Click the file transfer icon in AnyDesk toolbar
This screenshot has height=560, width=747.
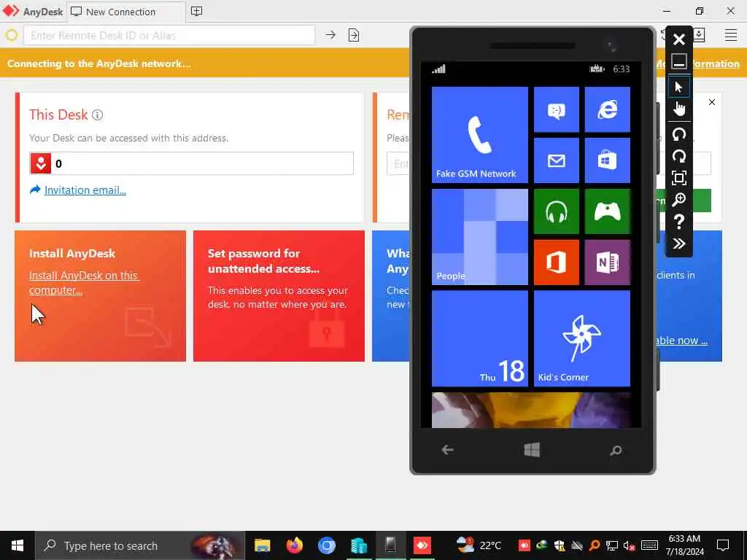coord(354,35)
